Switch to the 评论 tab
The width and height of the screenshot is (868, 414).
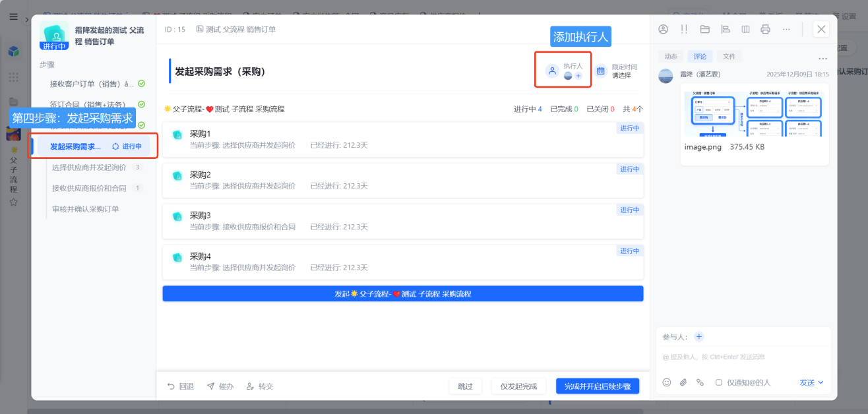(700, 57)
